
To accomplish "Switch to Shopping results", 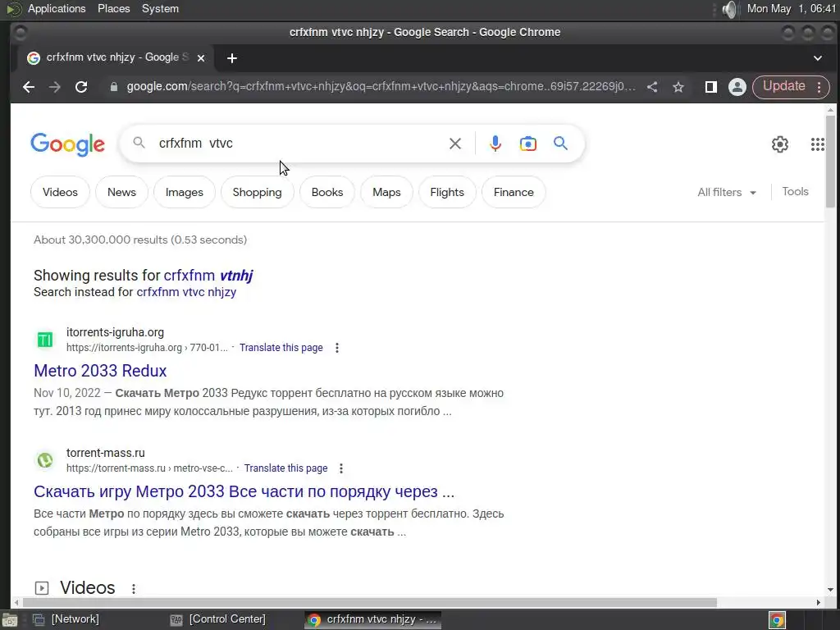I will 257,192.
